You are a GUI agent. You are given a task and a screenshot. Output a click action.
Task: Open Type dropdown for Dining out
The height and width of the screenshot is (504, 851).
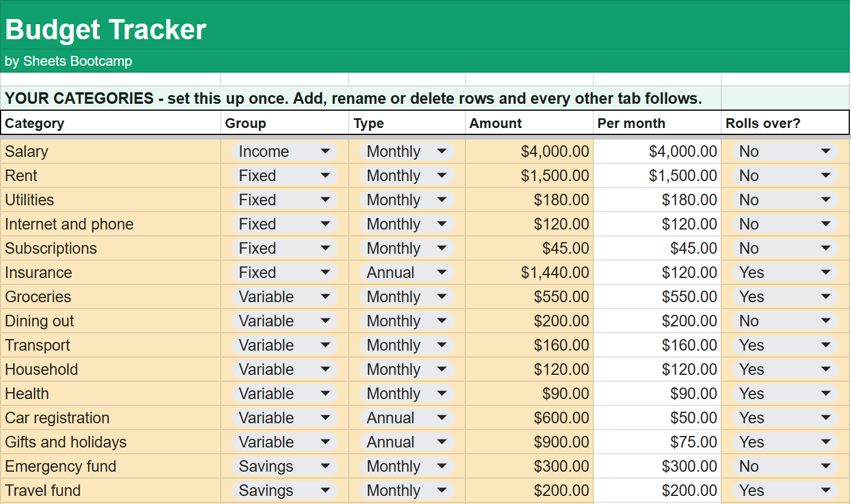(407, 321)
